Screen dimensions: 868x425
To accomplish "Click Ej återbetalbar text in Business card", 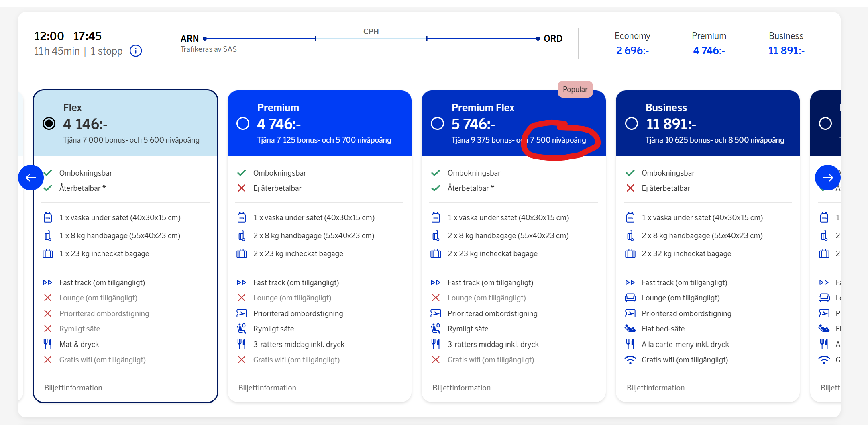I will point(666,188).
